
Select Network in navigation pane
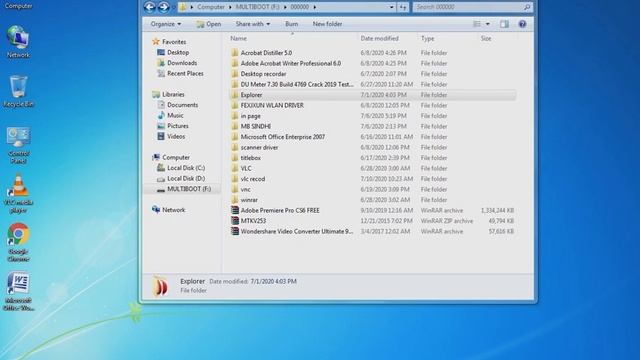pyautogui.click(x=173, y=210)
